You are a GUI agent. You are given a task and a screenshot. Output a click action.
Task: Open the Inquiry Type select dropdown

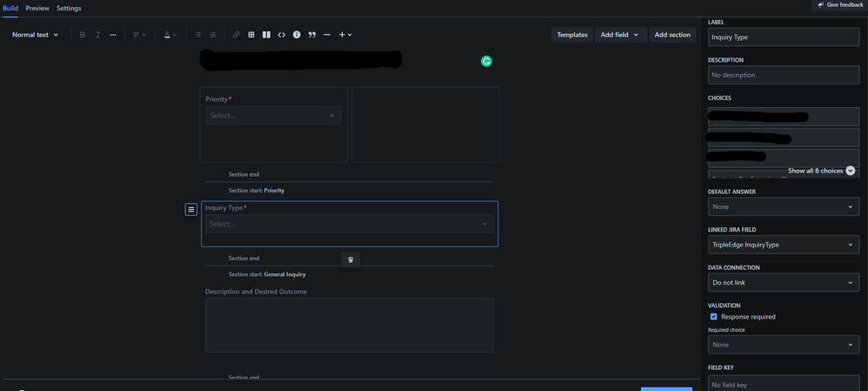[x=350, y=224]
